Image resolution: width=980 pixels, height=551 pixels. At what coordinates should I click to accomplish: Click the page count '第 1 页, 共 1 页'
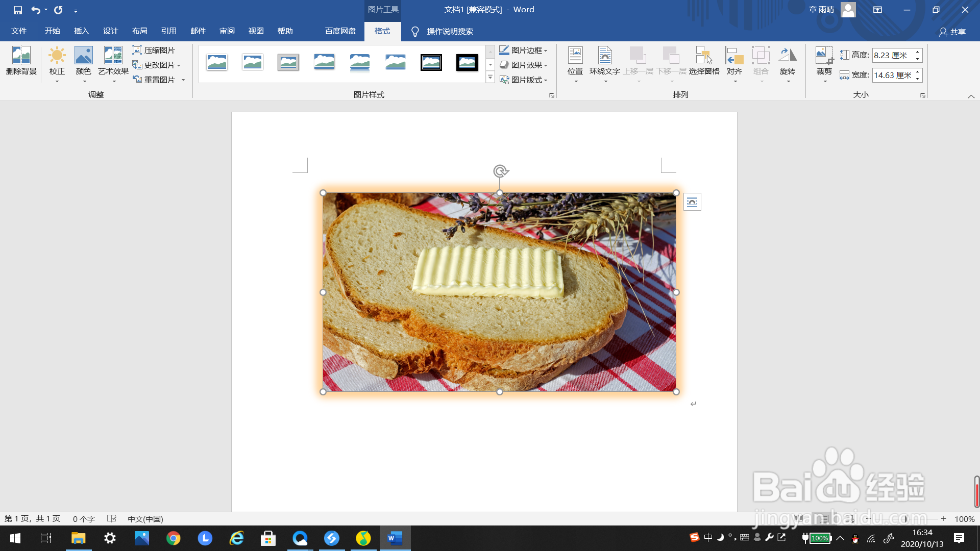pos(33,519)
